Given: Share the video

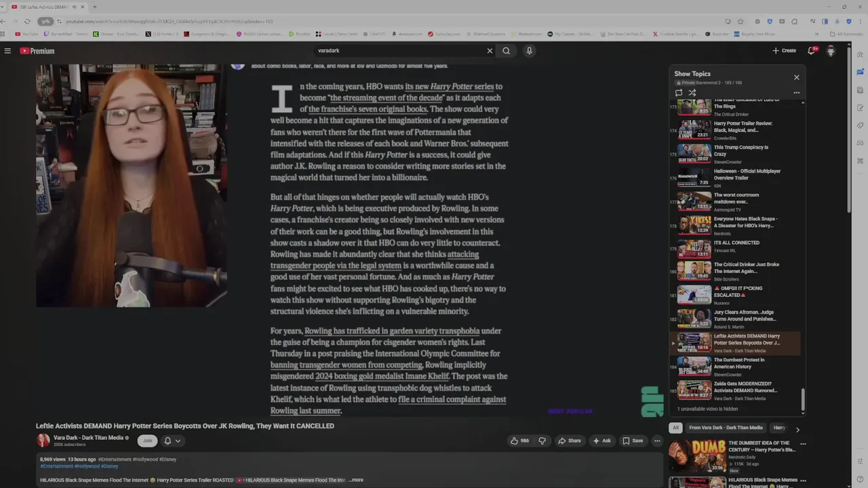Looking at the screenshot, I should click(x=570, y=441).
